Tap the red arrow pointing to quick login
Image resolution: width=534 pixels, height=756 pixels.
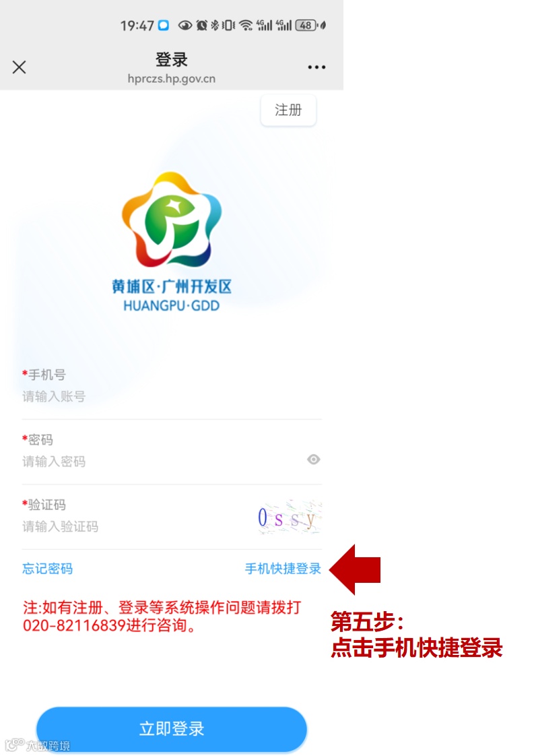click(355, 569)
